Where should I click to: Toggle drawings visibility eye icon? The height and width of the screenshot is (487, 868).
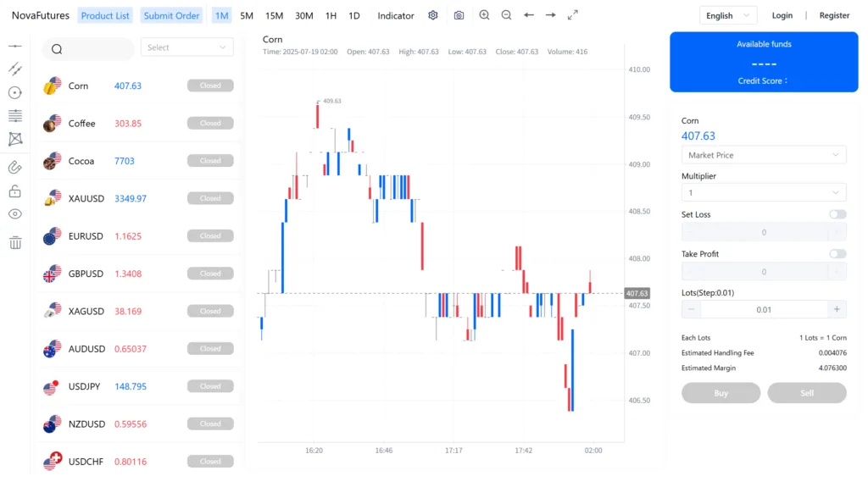click(14, 214)
